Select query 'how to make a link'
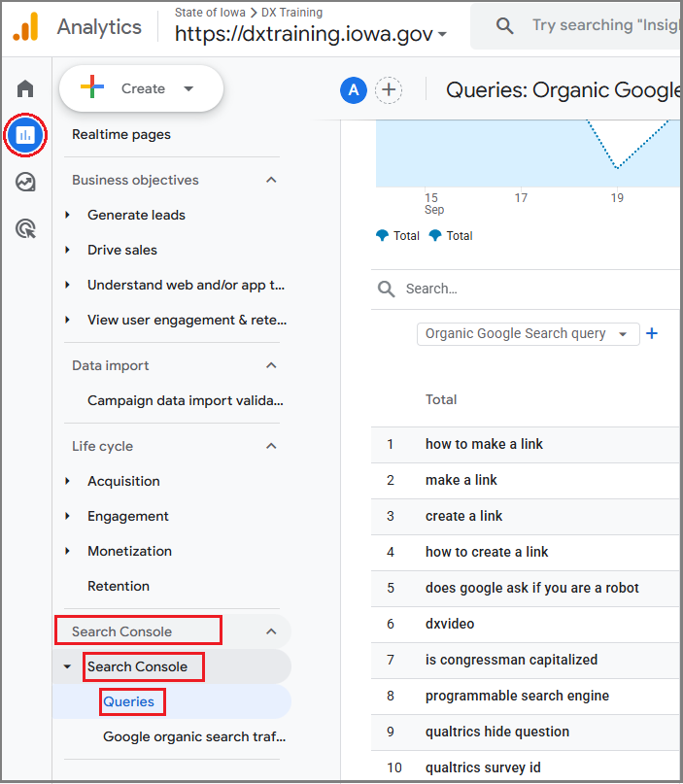Viewport: 683px width, 784px height. [x=484, y=444]
